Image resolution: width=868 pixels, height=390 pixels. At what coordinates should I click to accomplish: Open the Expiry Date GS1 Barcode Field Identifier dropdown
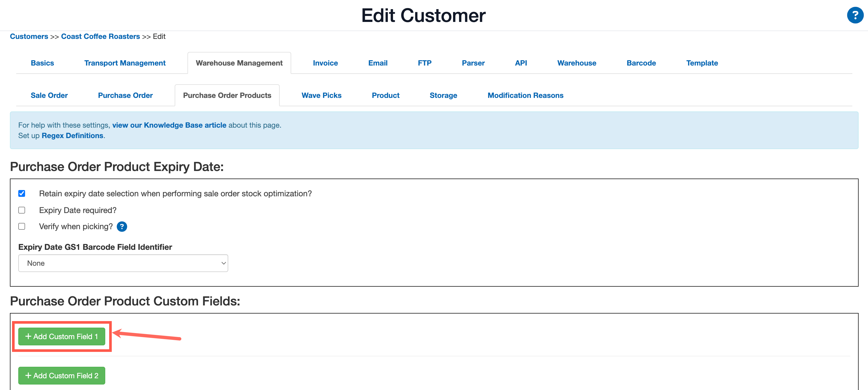[x=123, y=263]
